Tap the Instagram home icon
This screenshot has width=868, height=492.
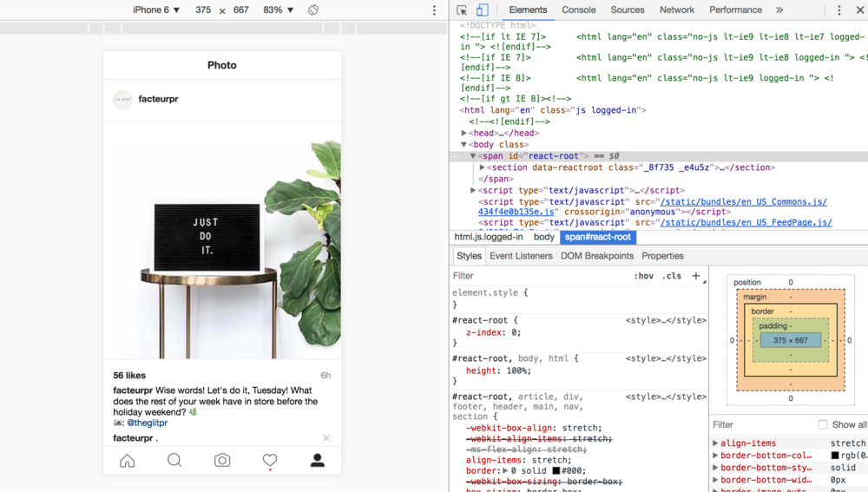coord(128,461)
